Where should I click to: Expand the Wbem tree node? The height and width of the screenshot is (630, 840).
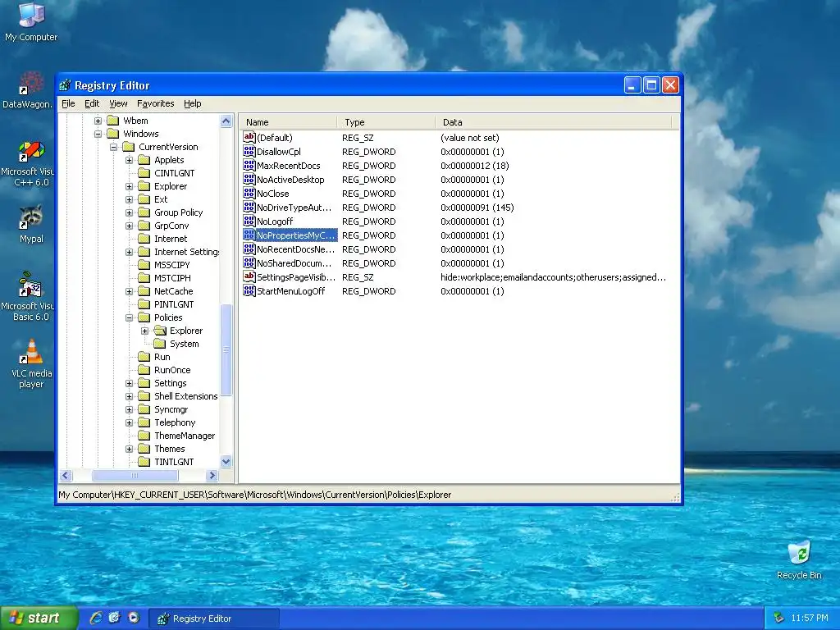(x=98, y=121)
